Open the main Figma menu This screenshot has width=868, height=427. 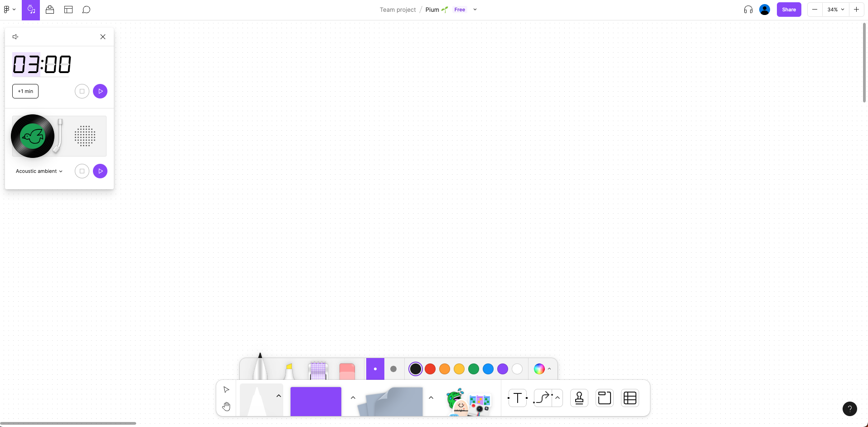tap(10, 10)
